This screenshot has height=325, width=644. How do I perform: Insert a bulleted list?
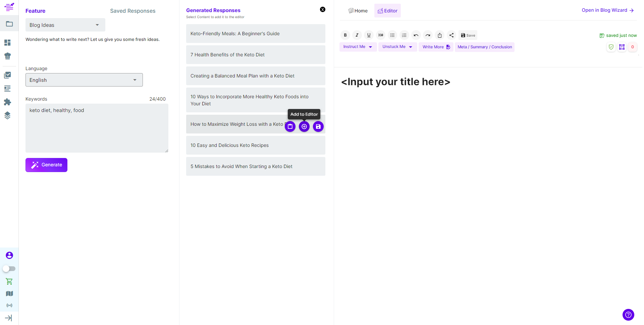[x=392, y=35]
